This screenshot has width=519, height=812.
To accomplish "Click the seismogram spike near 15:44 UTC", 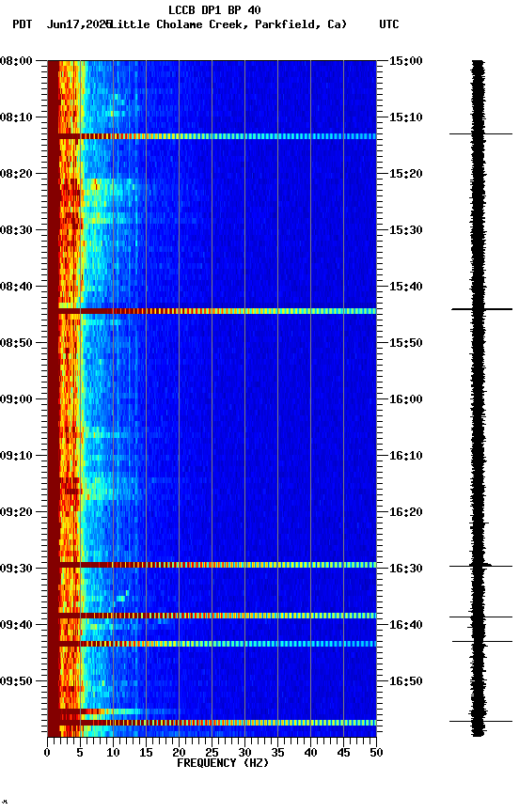I will (481, 309).
